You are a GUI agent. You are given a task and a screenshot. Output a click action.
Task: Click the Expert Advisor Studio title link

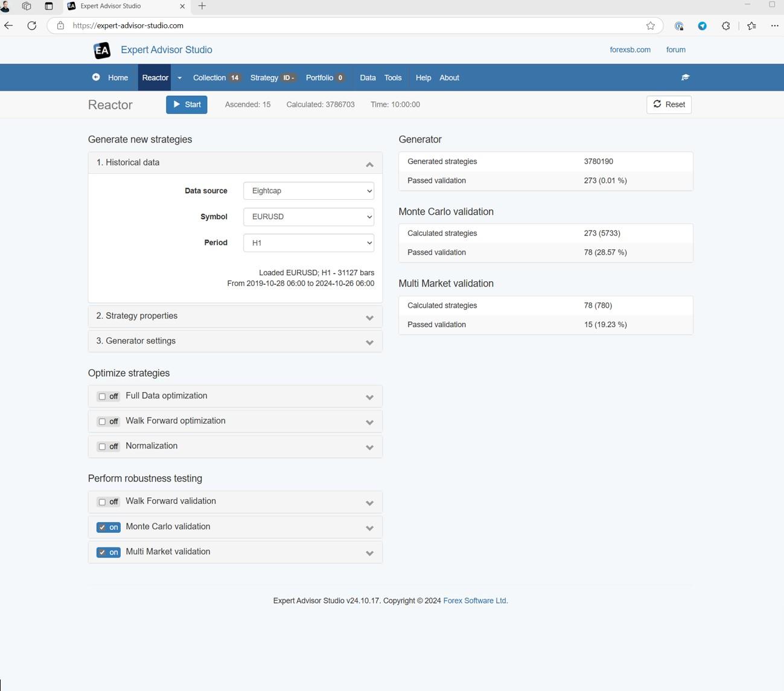pos(167,50)
